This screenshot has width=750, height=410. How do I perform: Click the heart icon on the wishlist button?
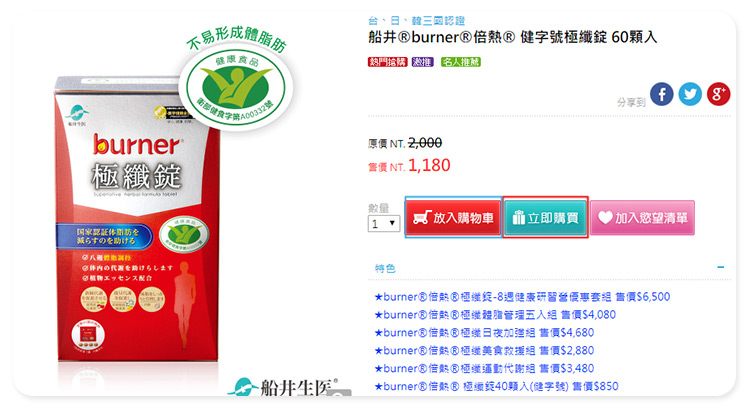pos(605,218)
